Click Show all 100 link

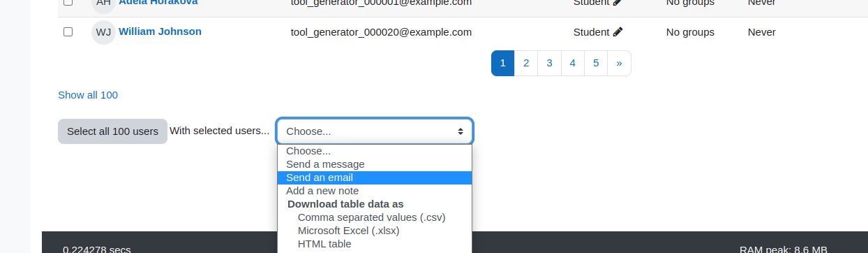88,95
